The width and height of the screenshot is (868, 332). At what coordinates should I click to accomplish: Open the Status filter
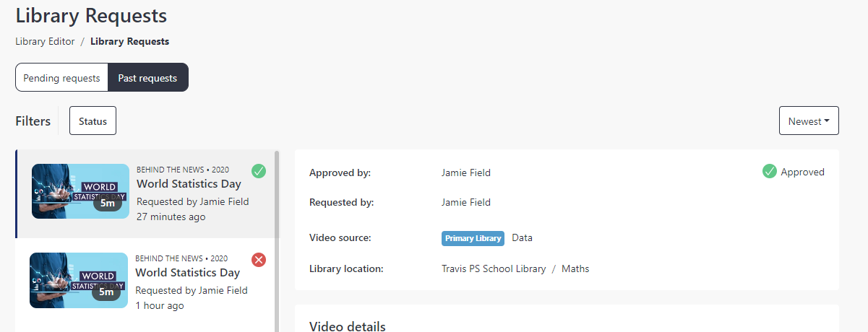click(93, 121)
